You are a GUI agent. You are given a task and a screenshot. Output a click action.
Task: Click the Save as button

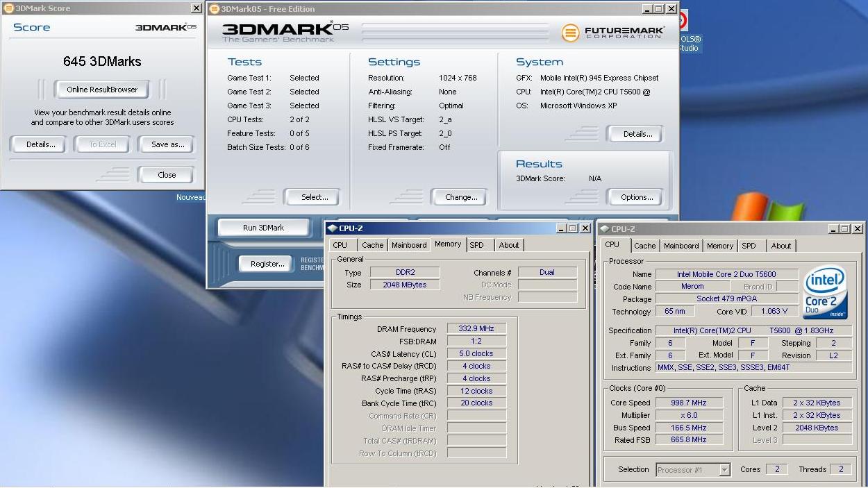click(167, 144)
